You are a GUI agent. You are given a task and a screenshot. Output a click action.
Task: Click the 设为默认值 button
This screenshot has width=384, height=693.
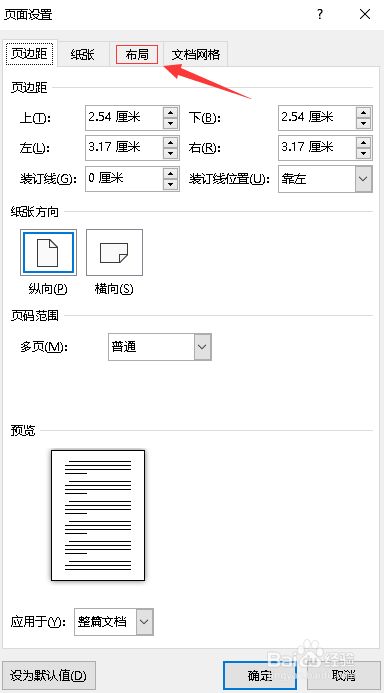[x=49, y=675]
